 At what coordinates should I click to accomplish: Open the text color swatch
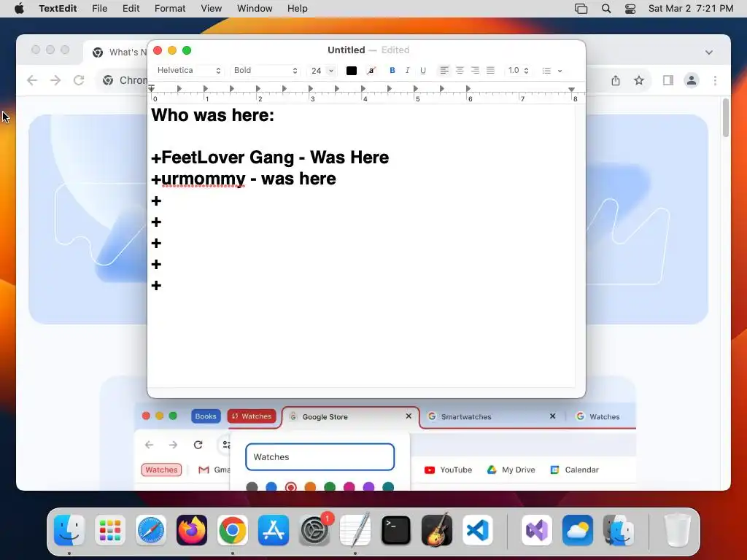tap(352, 71)
